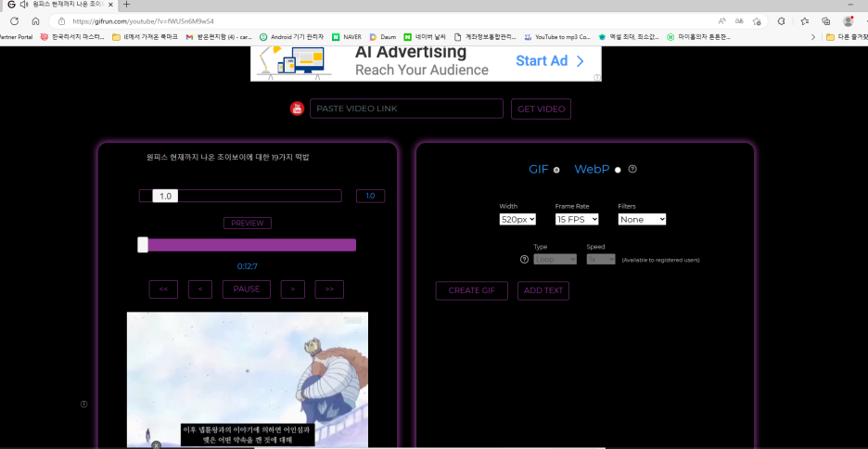
Task: Click the duration slider handle showing 1.0
Action: (165, 196)
